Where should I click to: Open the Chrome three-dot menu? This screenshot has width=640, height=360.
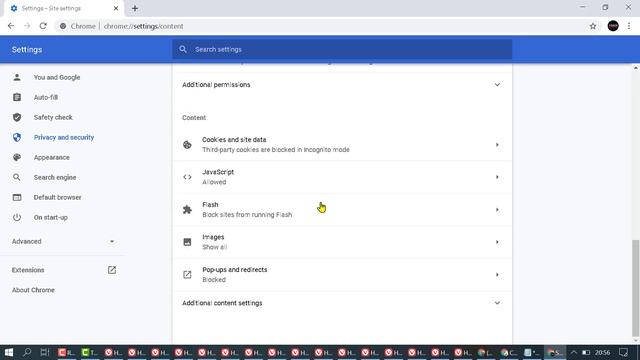tap(629, 26)
